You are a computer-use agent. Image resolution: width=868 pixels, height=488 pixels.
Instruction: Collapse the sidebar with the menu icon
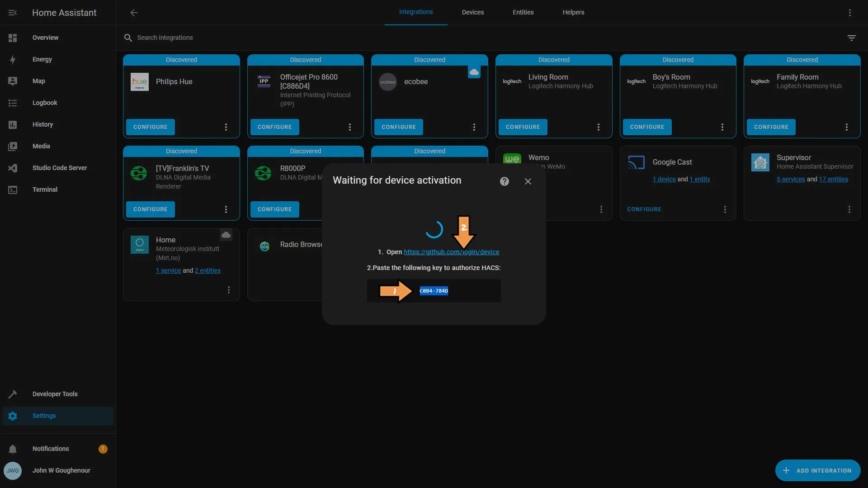coord(13,13)
